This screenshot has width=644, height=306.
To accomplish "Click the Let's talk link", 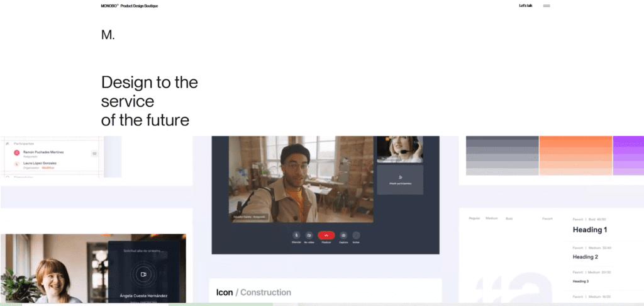I will click(526, 6).
